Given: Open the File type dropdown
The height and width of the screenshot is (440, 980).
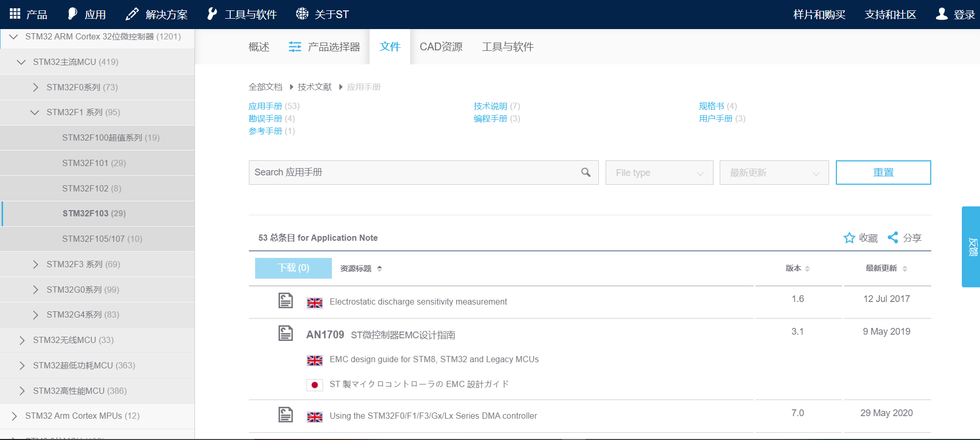Looking at the screenshot, I should coord(659,173).
